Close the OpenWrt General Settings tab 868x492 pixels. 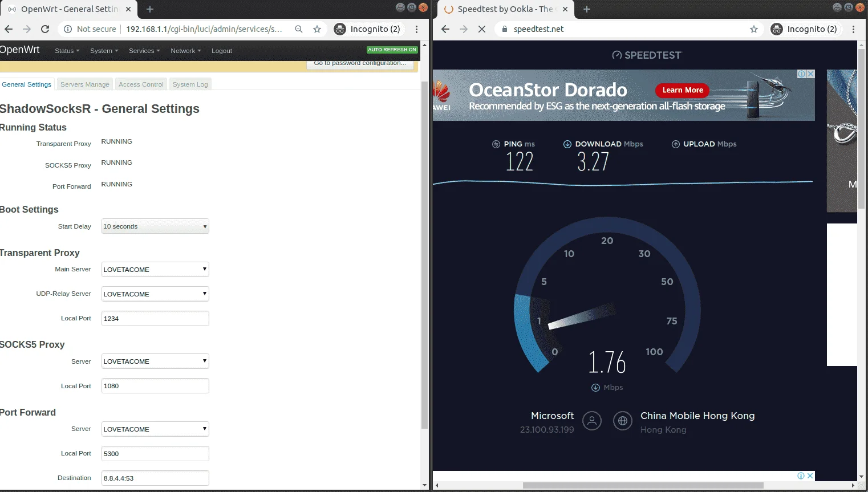128,9
